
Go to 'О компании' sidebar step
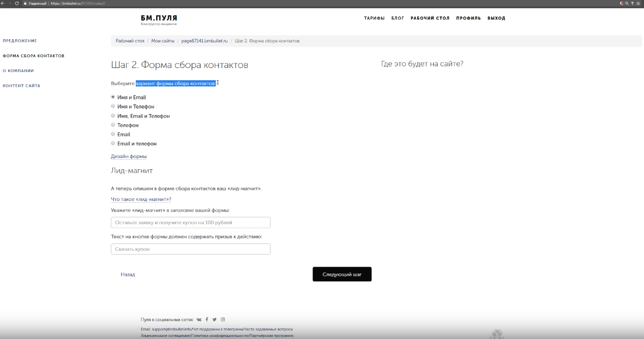tap(18, 71)
